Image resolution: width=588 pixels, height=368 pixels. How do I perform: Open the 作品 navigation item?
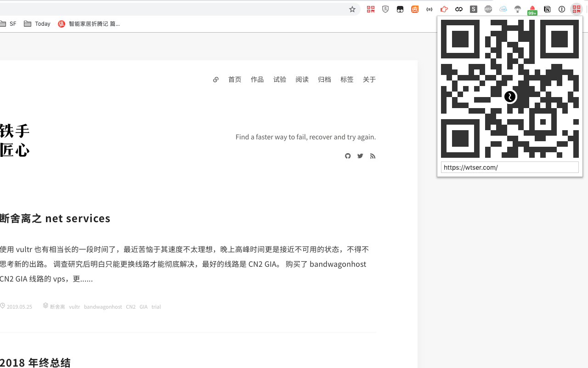tap(257, 80)
